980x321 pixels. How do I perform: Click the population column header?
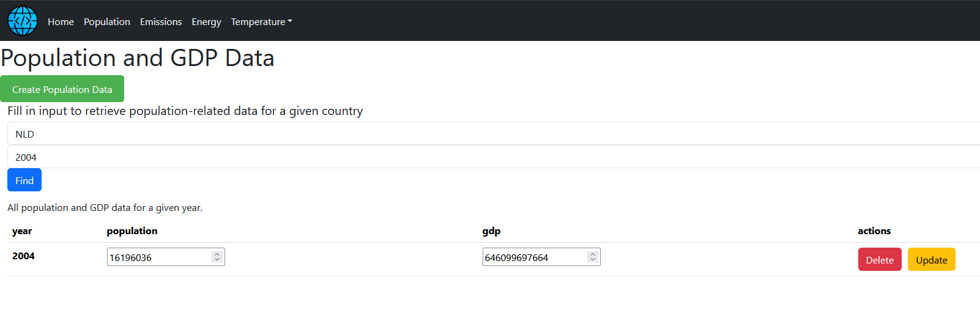[132, 231]
